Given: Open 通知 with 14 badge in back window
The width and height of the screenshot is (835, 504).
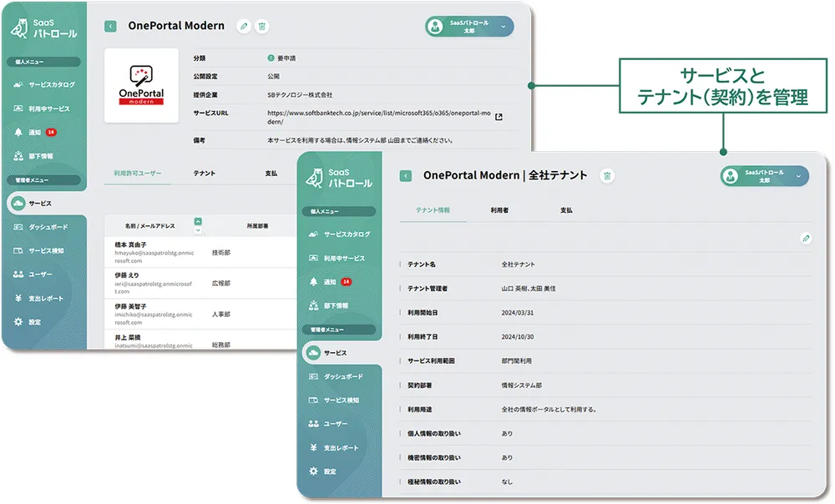Looking at the screenshot, I should (35, 132).
